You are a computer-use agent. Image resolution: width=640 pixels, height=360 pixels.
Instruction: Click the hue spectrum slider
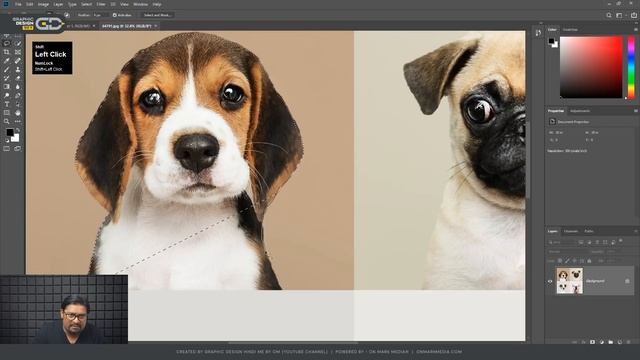(x=631, y=67)
